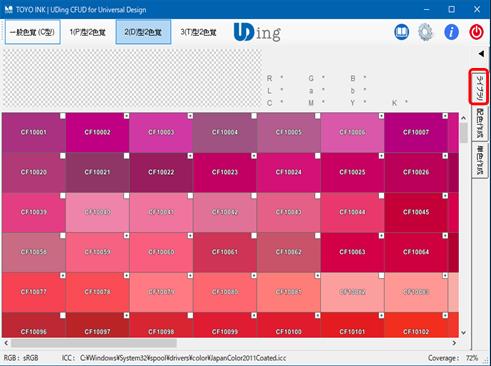Click the vertical scrollbar down arrow

[x=463, y=332]
